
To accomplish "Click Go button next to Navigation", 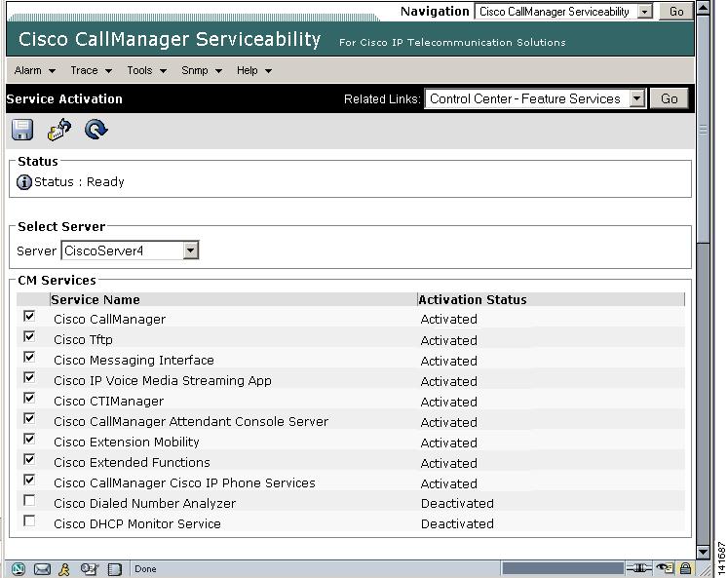I will coord(676,12).
